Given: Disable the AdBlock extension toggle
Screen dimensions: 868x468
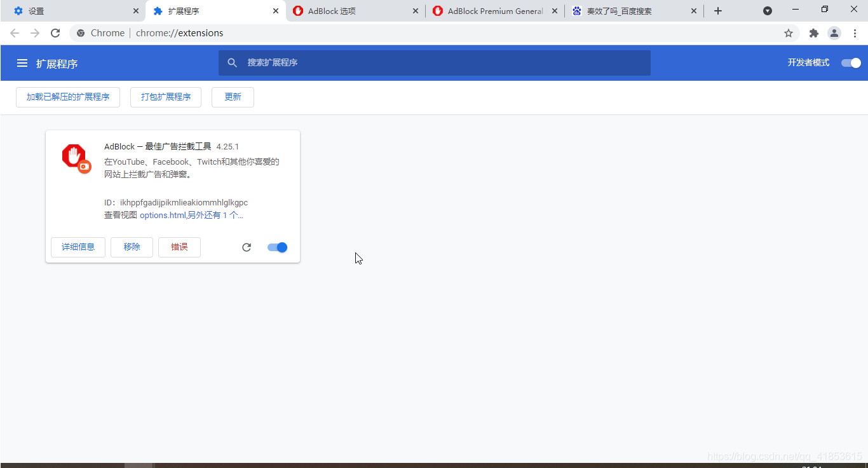Looking at the screenshot, I should pos(278,247).
